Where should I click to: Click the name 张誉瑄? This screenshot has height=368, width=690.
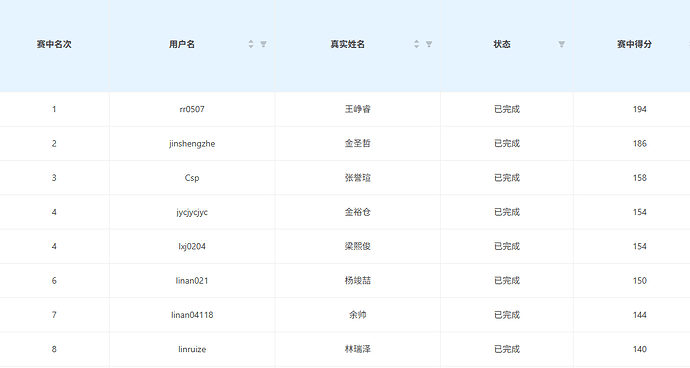358,178
